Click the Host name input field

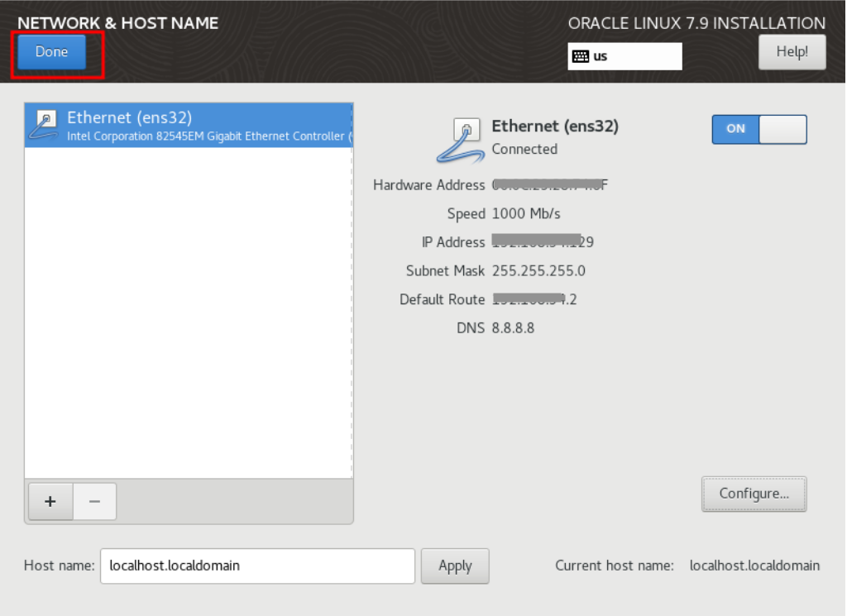pos(257,566)
